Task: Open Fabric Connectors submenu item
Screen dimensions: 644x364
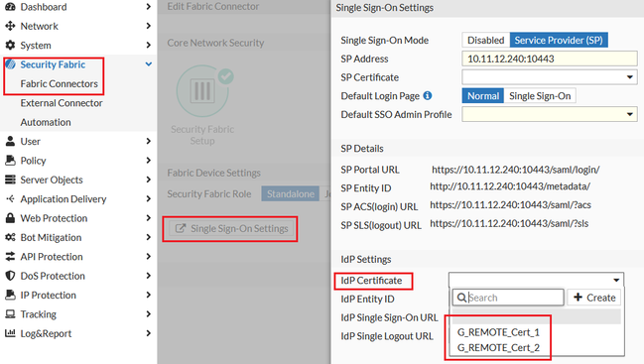Action: click(x=60, y=83)
